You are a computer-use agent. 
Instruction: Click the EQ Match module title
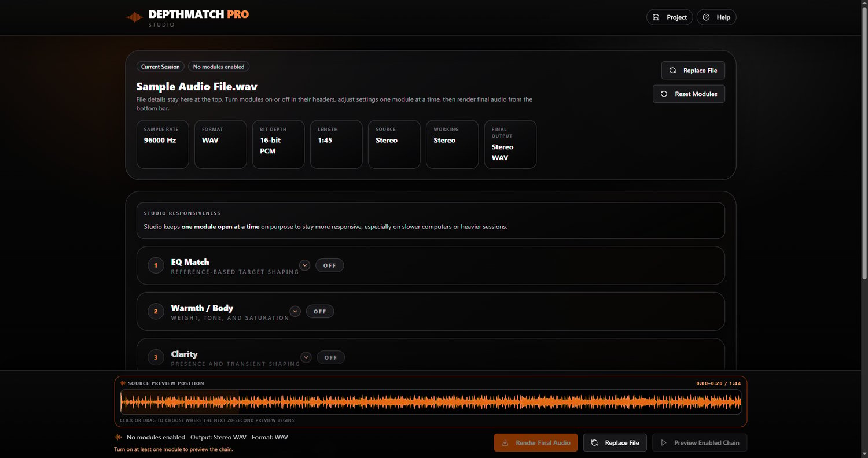click(190, 262)
